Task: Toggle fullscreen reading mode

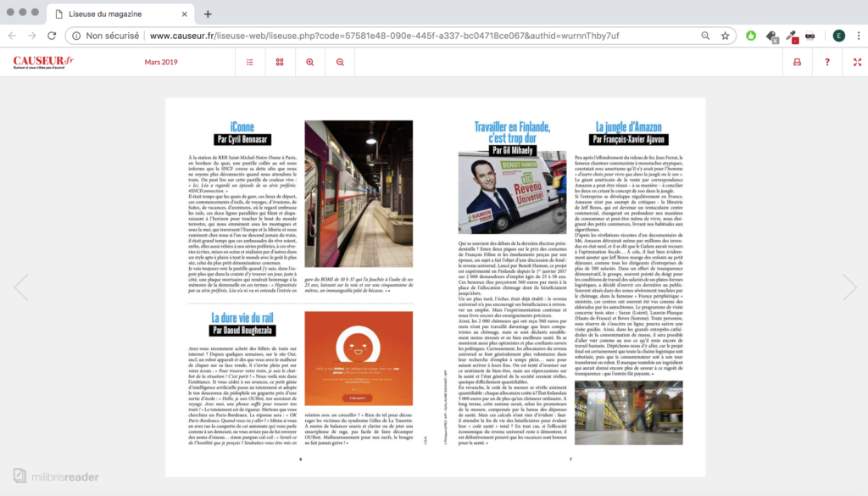Action: (857, 62)
